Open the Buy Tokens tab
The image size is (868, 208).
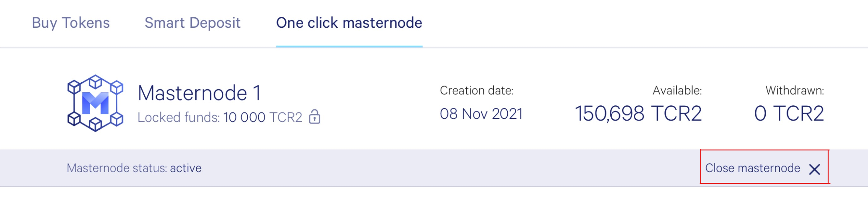(x=71, y=23)
